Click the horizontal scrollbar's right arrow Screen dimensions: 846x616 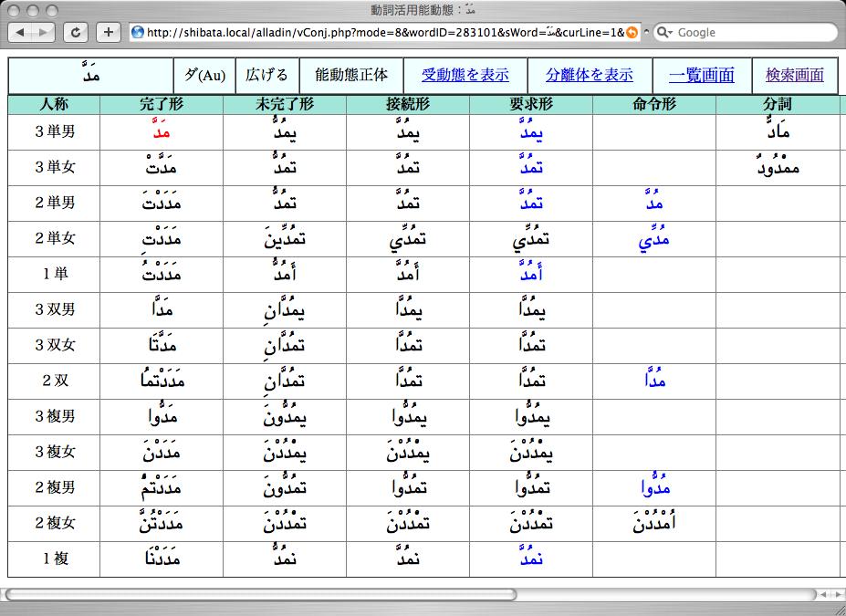click(x=836, y=594)
